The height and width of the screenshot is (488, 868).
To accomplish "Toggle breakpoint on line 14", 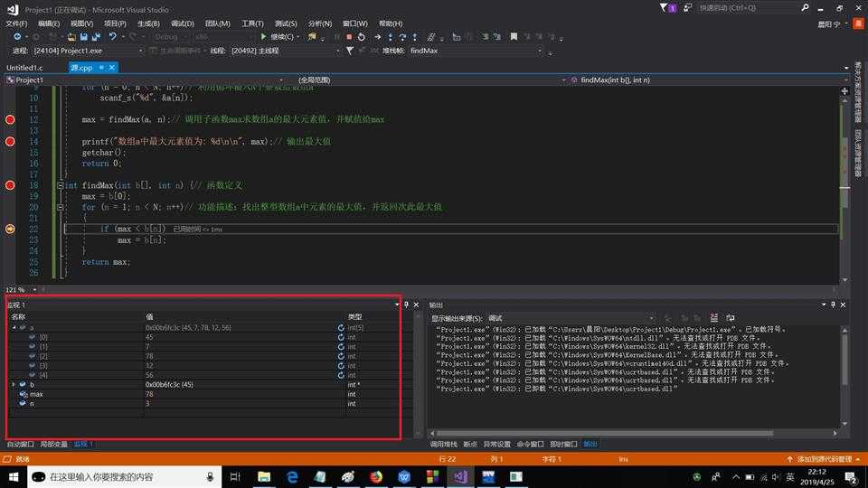I will point(10,142).
